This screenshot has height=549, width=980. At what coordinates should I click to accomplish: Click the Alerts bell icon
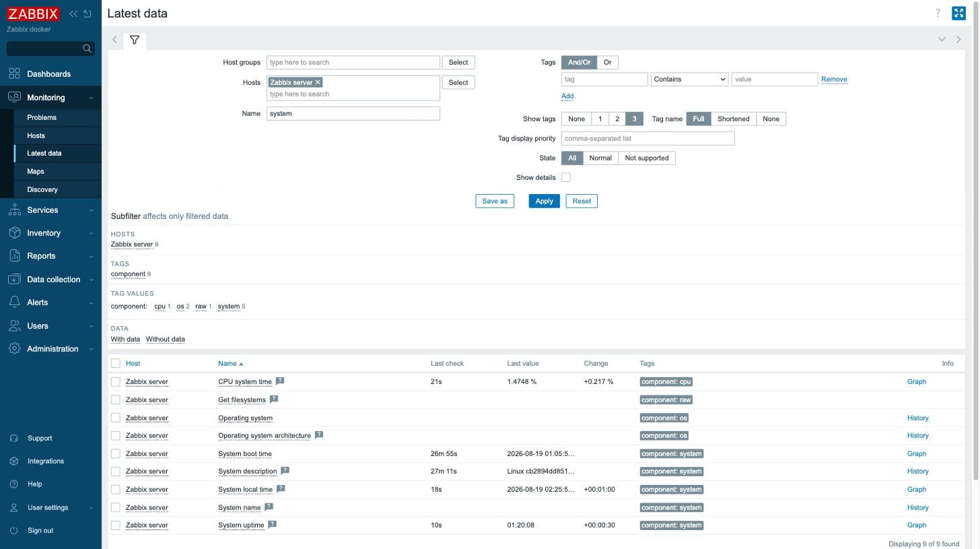(x=14, y=302)
